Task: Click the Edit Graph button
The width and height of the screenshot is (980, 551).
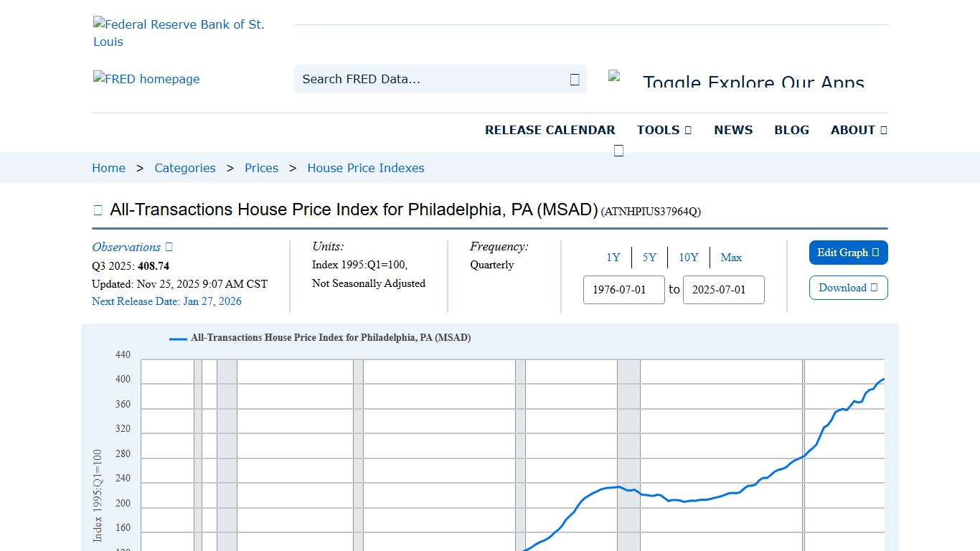Action: (x=848, y=253)
